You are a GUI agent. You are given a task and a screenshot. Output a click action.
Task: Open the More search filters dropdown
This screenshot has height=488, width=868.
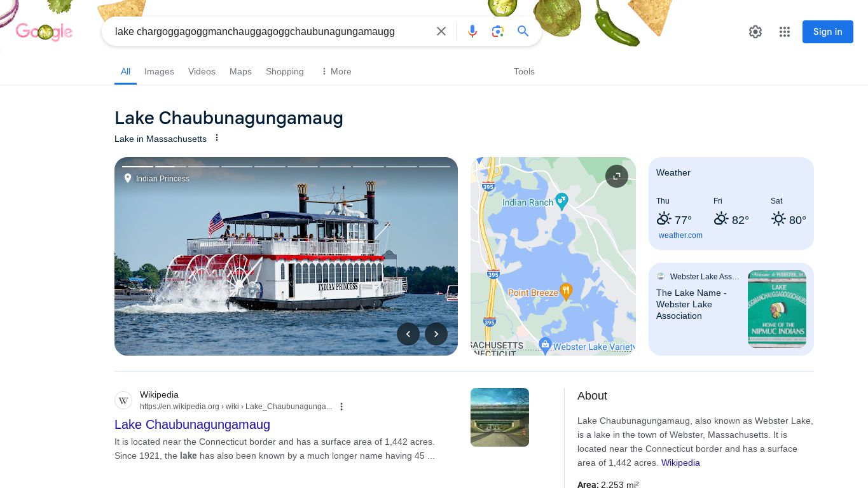336,71
